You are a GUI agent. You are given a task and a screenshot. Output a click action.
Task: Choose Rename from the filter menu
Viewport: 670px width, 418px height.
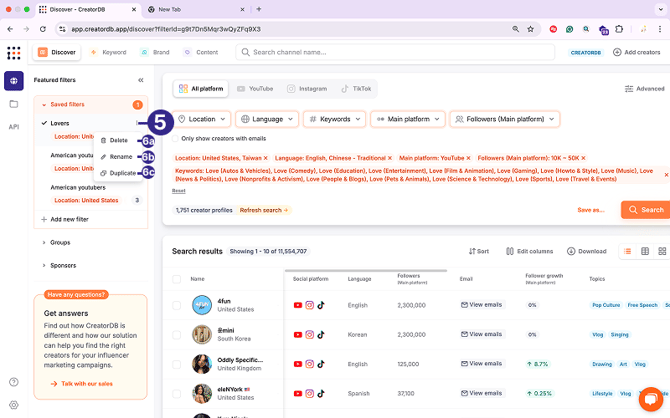point(118,157)
